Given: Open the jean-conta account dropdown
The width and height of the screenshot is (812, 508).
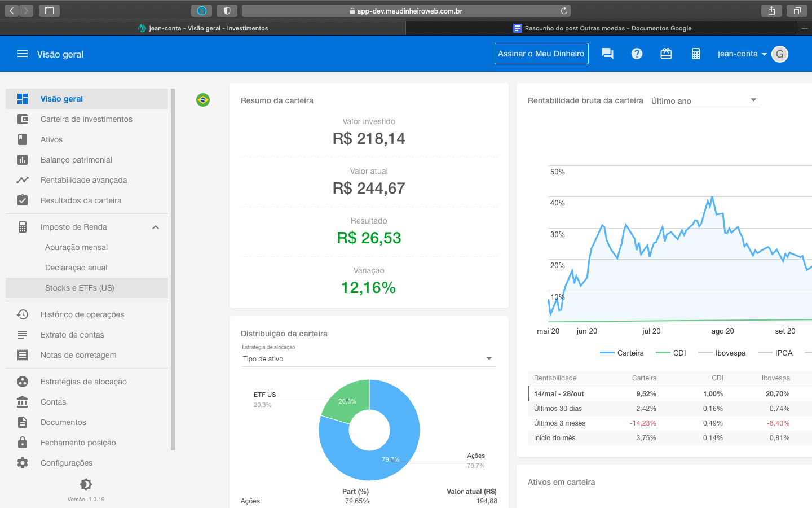Looking at the screenshot, I should click(x=742, y=54).
